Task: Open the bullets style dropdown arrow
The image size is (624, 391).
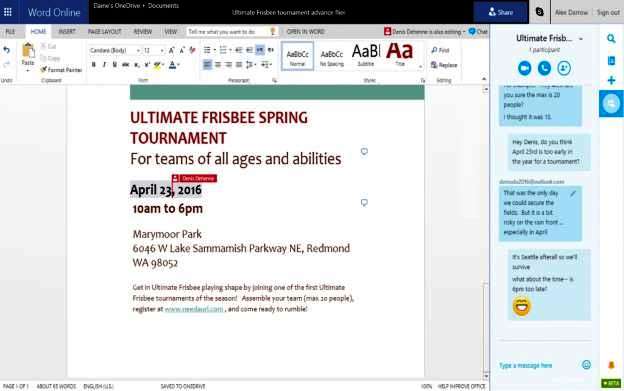Action: (214, 50)
